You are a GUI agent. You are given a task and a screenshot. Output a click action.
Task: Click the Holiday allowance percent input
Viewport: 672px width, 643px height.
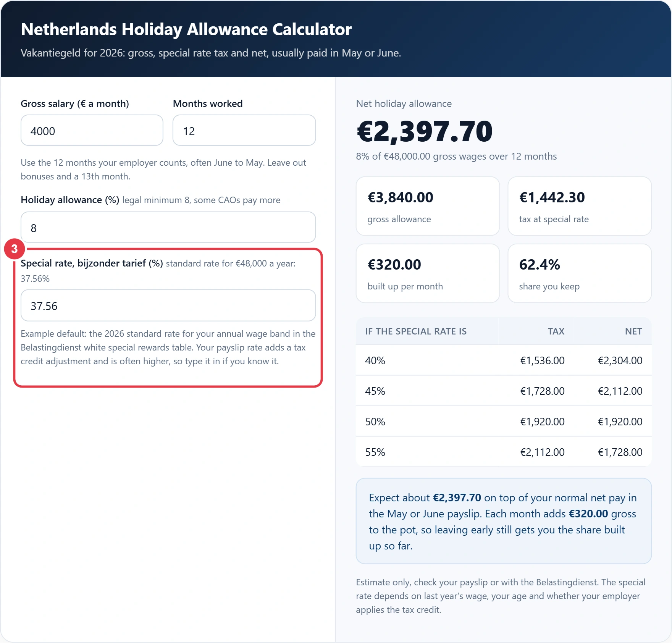click(x=168, y=228)
